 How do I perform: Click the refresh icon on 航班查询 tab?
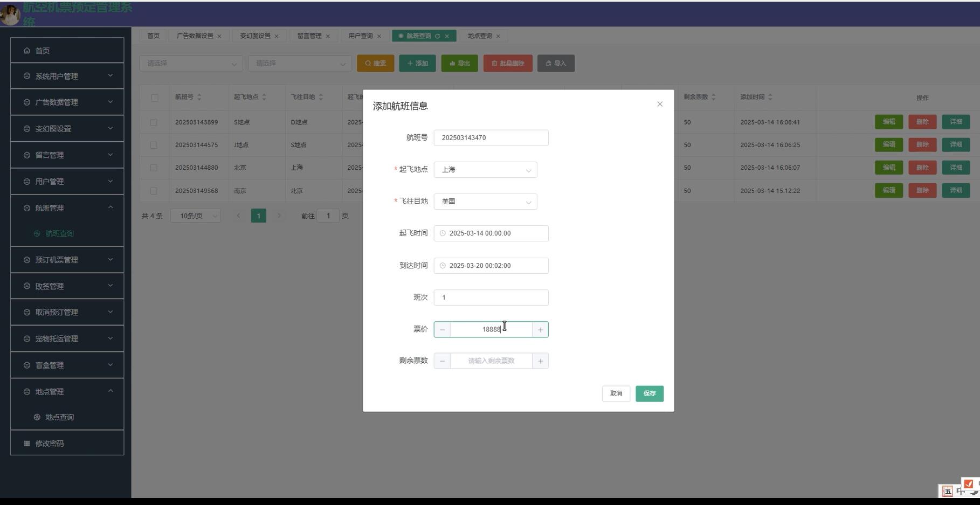point(439,36)
